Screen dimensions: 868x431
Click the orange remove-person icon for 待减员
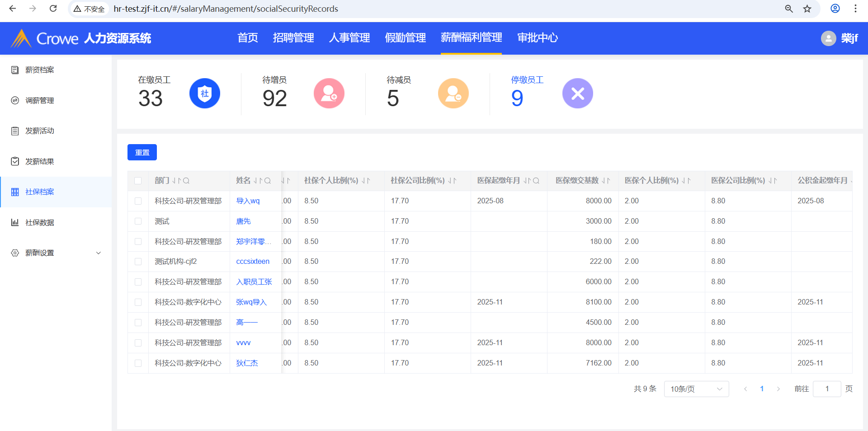(453, 94)
